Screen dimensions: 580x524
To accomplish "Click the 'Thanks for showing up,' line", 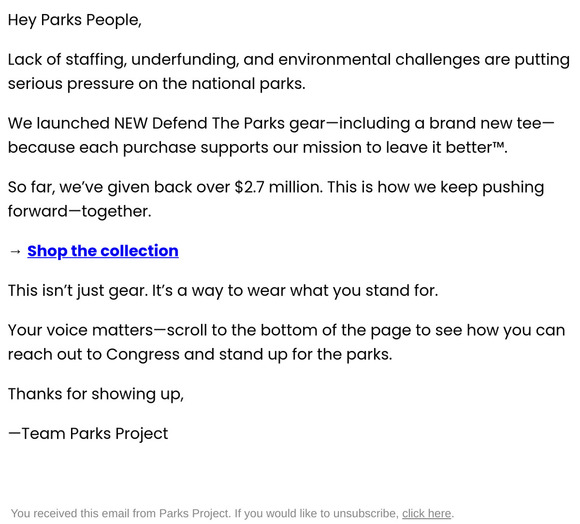I will (x=96, y=394).
